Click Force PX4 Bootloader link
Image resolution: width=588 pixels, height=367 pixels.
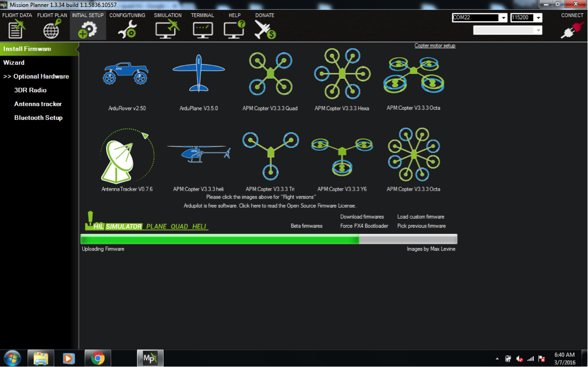click(x=364, y=226)
